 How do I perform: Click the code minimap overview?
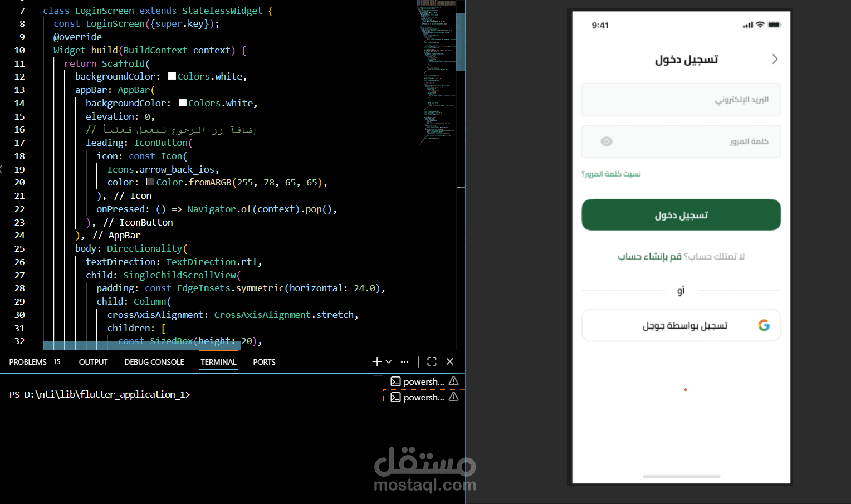click(436, 72)
